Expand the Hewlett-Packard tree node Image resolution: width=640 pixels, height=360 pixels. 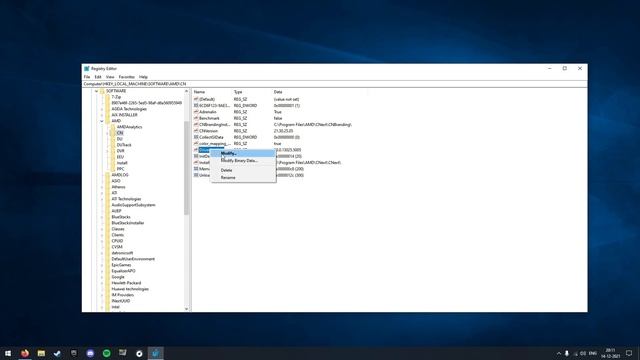point(102,283)
